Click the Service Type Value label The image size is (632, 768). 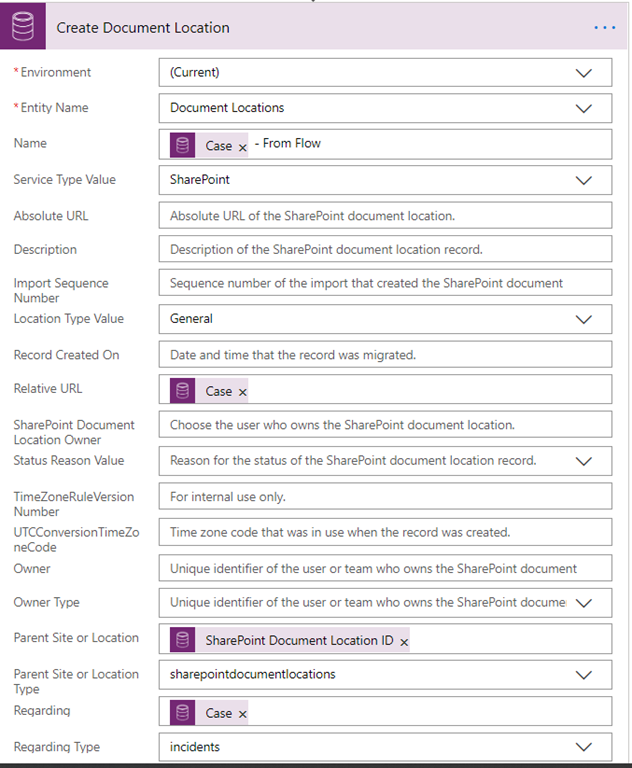tap(65, 180)
